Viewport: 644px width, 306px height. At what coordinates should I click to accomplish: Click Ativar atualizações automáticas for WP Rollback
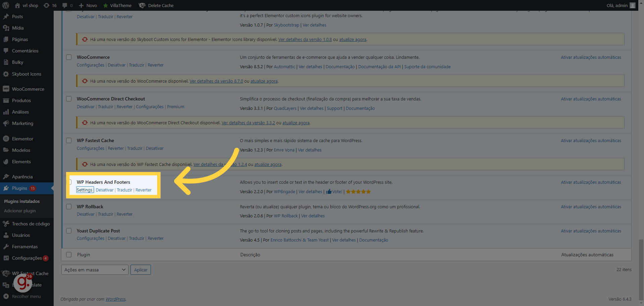(x=591, y=207)
